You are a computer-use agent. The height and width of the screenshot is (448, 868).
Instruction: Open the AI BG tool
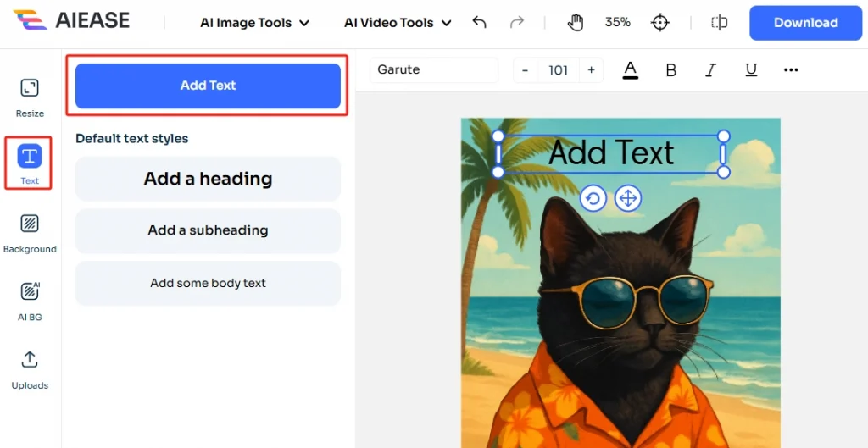[30, 293]
